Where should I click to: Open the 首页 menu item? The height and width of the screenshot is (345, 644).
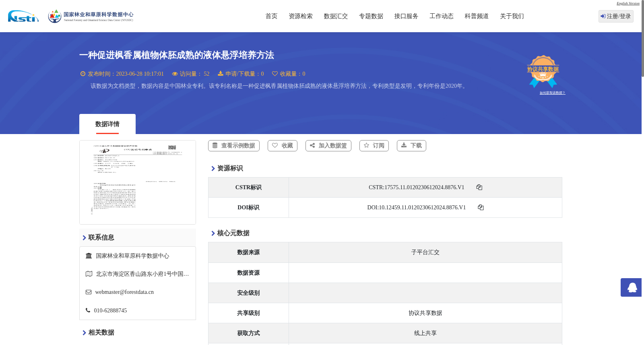point(271,16)
